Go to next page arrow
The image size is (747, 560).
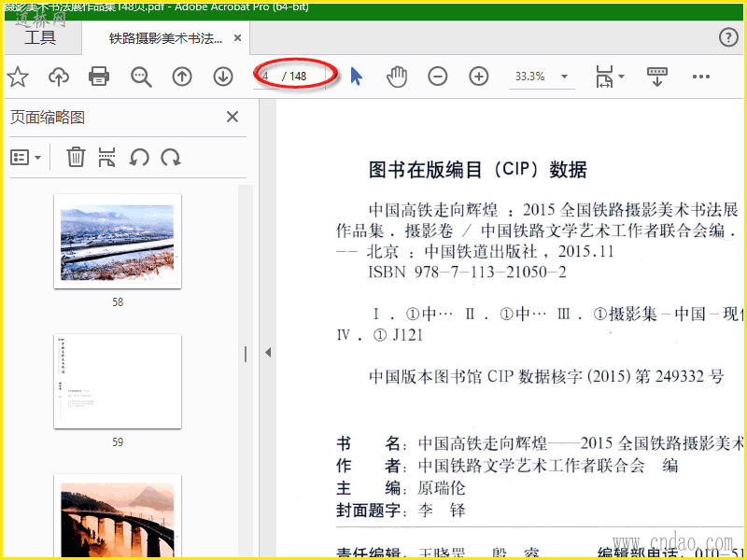pyautogui.click(x=223, y=77)
